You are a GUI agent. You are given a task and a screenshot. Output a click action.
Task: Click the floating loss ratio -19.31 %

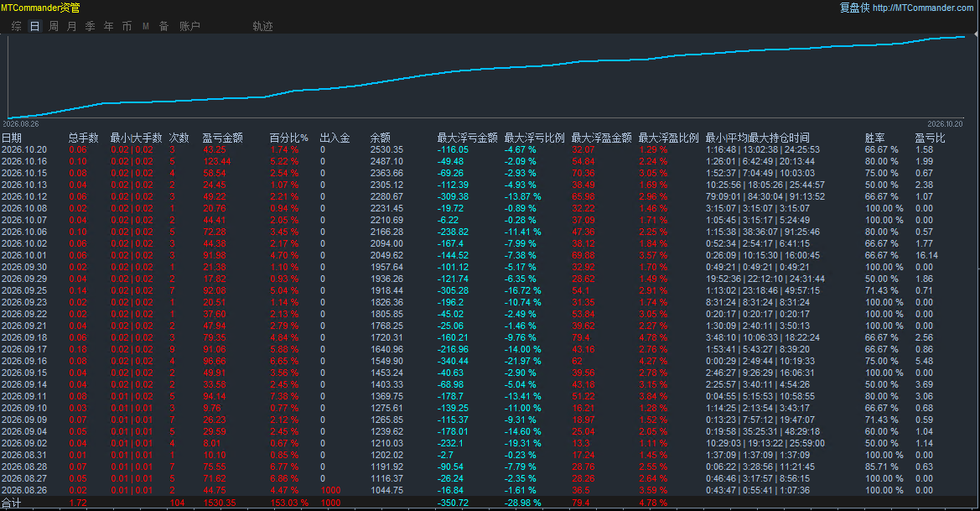pos(523,443)
